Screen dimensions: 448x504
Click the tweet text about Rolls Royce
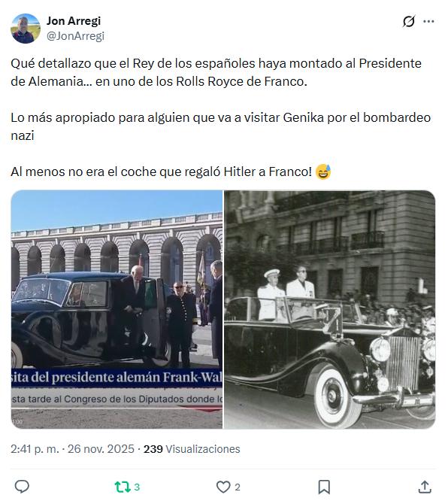pos(216,72)
